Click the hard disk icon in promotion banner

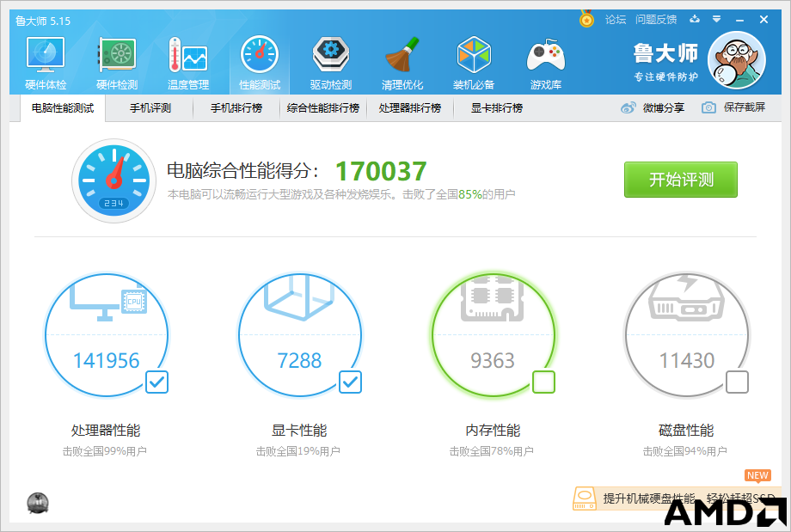pos(585,498)
